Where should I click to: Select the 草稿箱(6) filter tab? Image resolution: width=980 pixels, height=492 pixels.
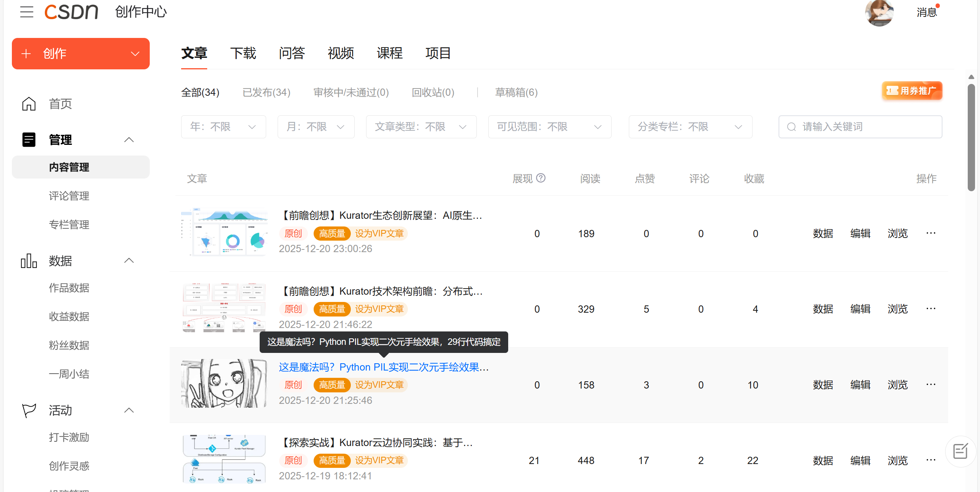point(516,92)
